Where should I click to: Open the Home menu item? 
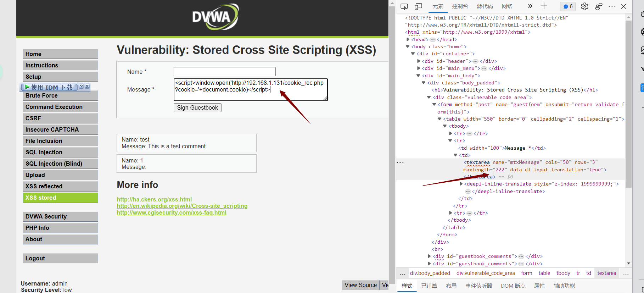60,54
